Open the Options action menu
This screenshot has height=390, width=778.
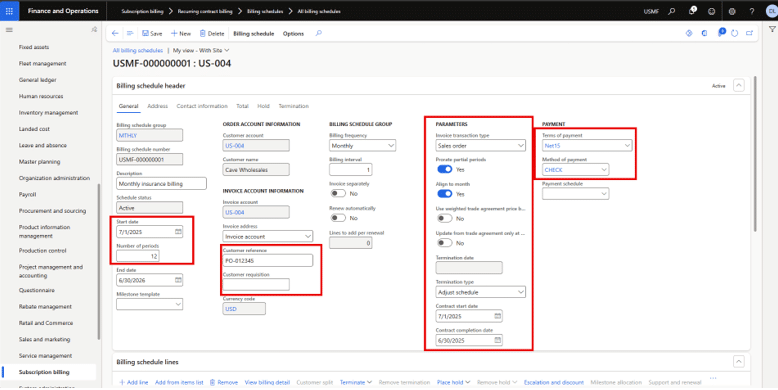(x=293, y=34)
